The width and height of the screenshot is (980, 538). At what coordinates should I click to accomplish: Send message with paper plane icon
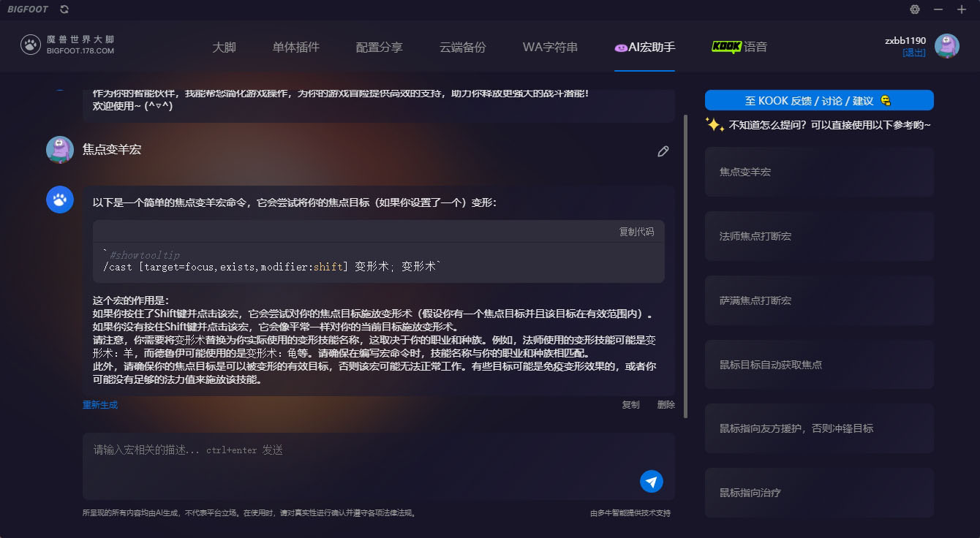coord(652,481)
